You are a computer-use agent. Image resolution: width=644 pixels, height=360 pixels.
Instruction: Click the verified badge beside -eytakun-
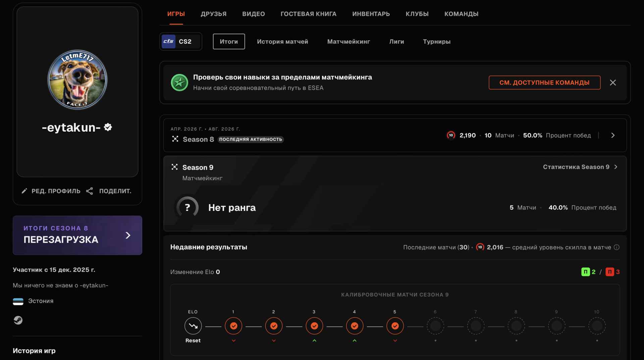(x=108, y=127)
